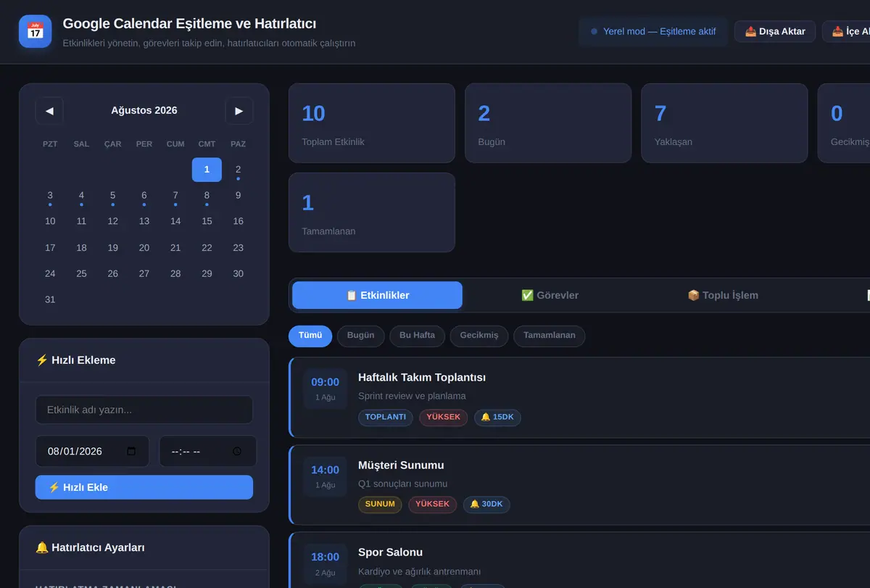Screen dimensions: 870x588
Task: Open time picker clock icon
Action: tap(237, 451)
